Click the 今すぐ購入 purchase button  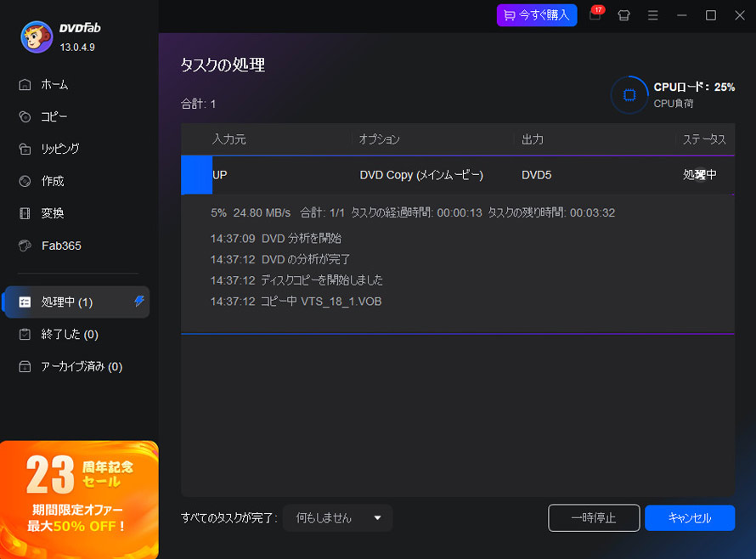coord(537,15)
